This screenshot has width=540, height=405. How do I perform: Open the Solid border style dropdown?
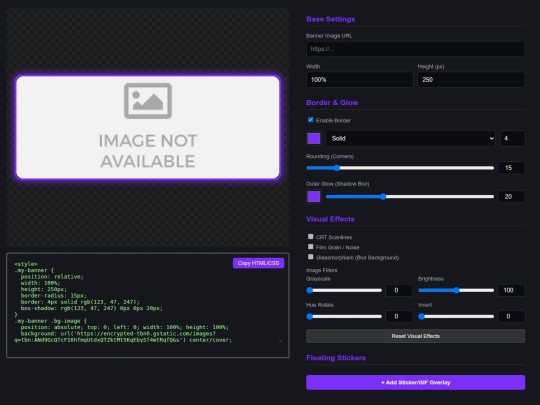(x=411, y=138)
